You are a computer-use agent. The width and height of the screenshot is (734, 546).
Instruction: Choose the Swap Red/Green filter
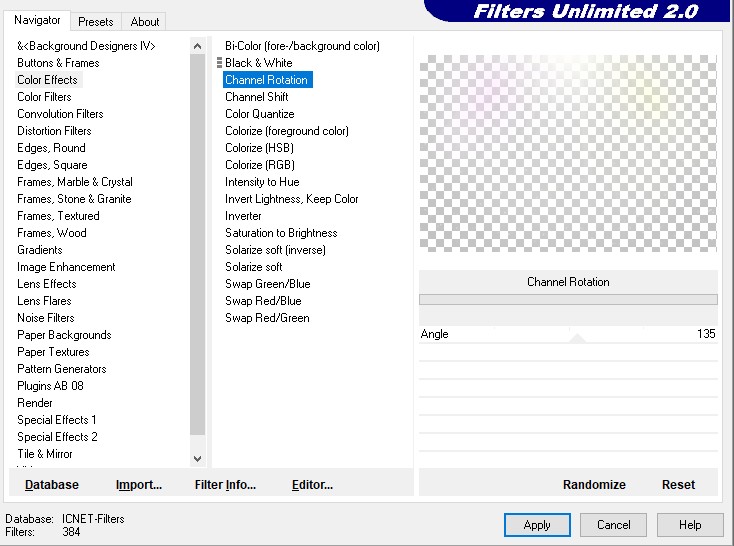coord(267,318)
